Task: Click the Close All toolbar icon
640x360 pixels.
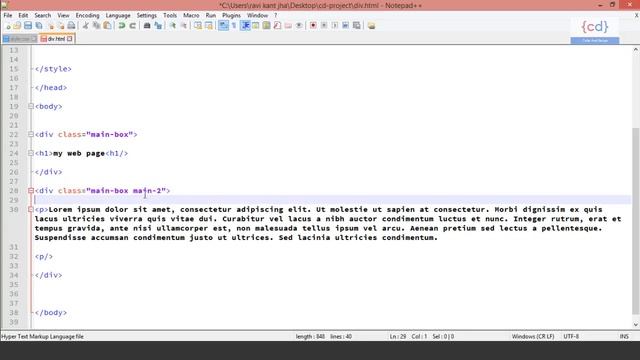Action: tap(61, 26)
